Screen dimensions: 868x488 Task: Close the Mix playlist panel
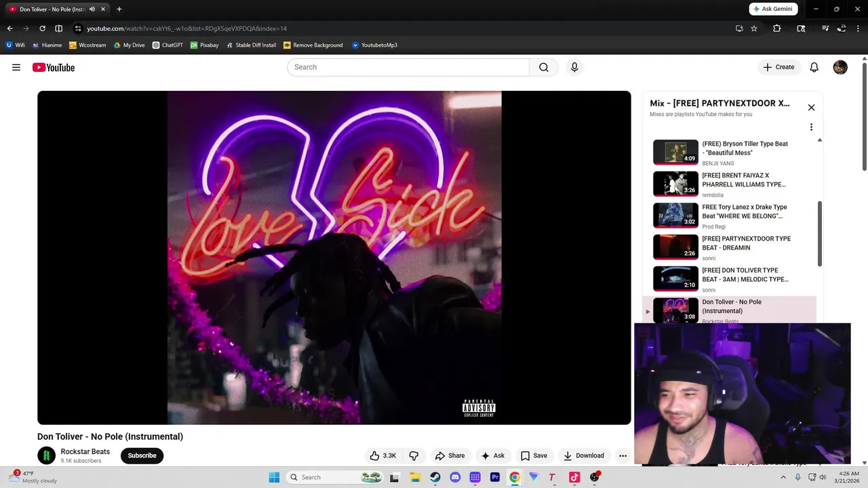pyautogui.click(x=811, y=107)
